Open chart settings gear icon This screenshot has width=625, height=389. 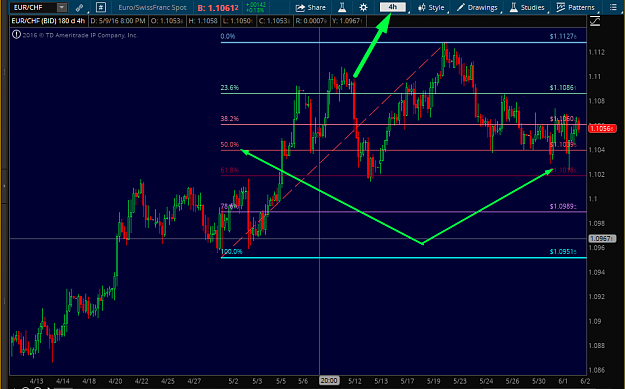[x=363, y=7]
